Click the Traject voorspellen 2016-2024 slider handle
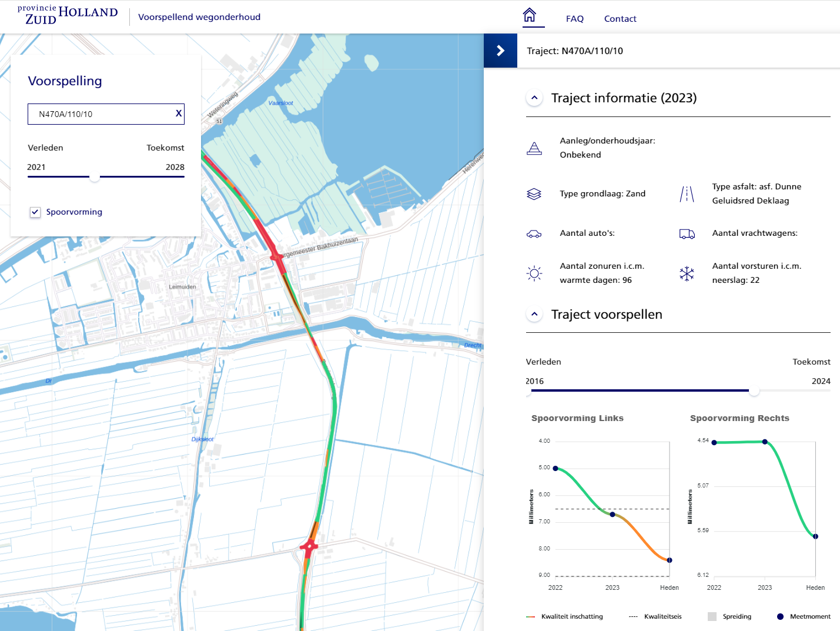This screenshot has height=631, width=840. click(x=754, y=390)
